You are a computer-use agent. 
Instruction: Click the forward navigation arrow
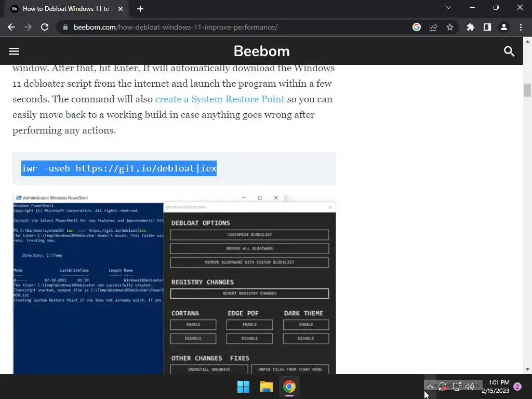tap(28, 27)
